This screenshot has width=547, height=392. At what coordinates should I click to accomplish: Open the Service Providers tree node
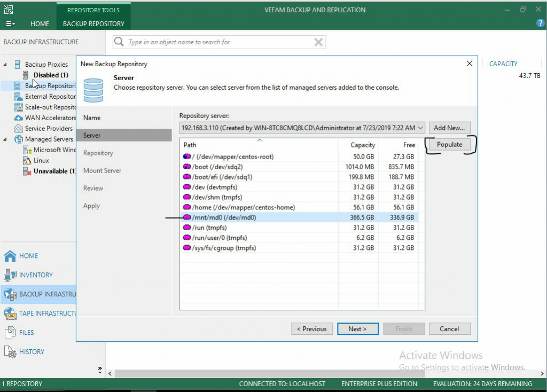point(49,128)
